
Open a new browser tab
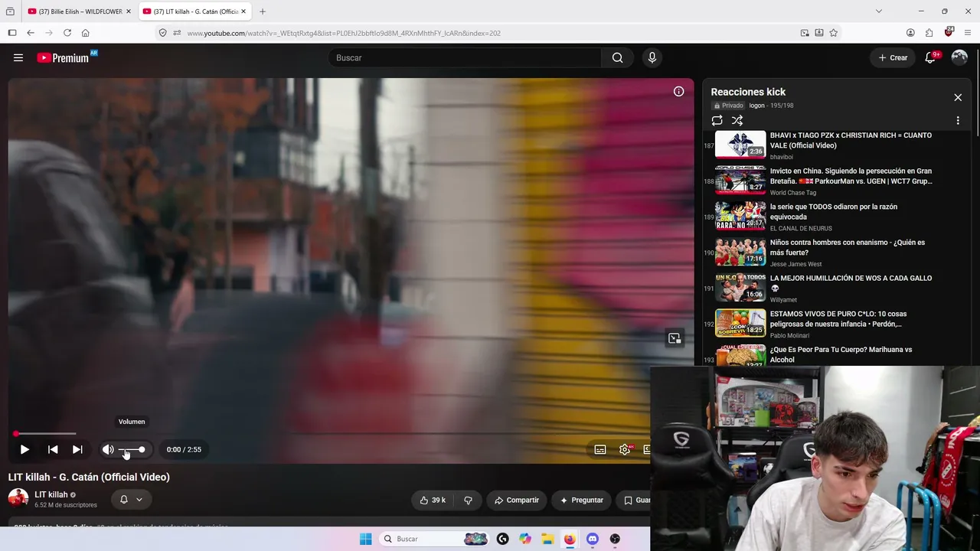263,11
